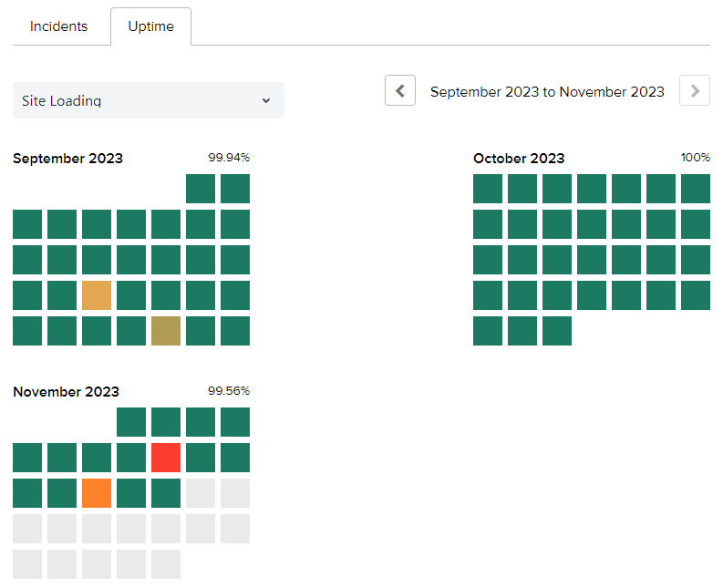Click the last gray future day square in November
Viewport: 723px width, 588px height.
166,564
